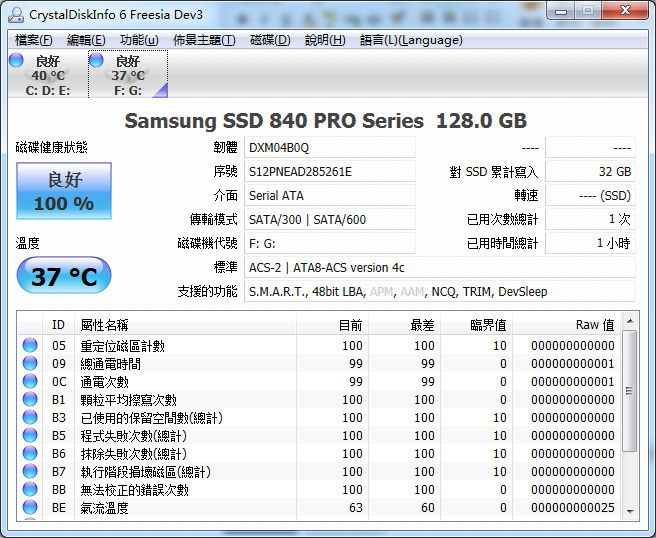Open the 編輯(E) menu
This screenshot has width=656, height=538.
pyautogui.click(x=86, y=40)
